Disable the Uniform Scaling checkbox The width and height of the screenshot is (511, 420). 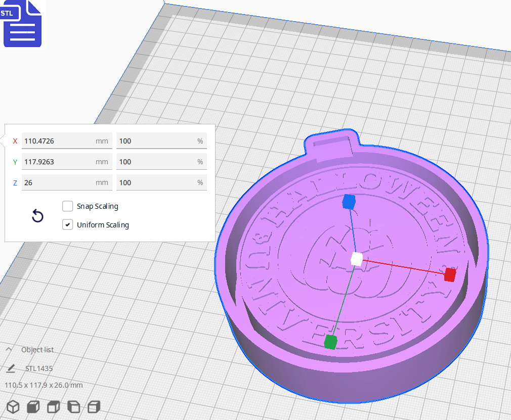(67, 225)
